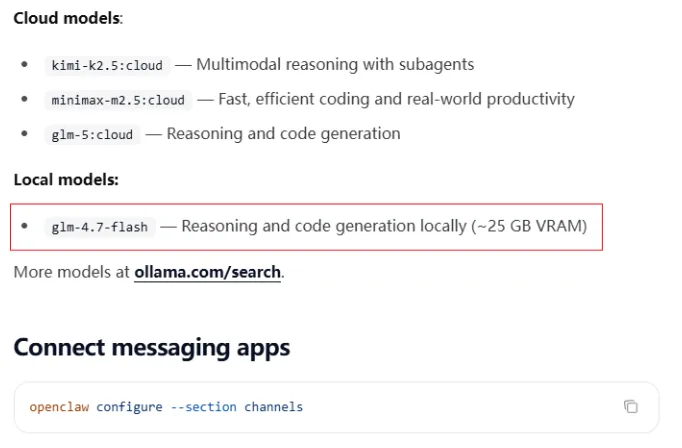Copy the openclaw configure command
The height and width of the screenshot is (448, 682).
pos(630,407)
